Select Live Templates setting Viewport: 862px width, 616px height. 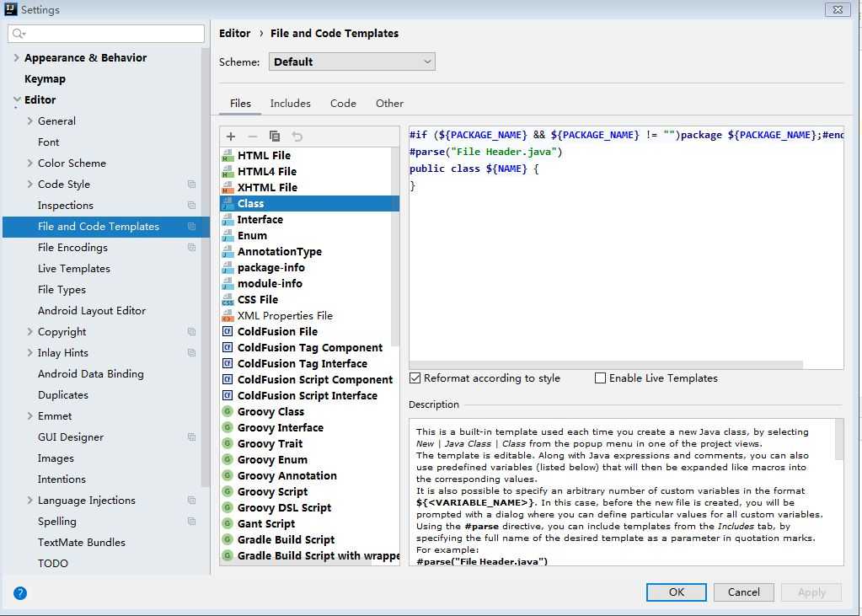tap(73, 269)
